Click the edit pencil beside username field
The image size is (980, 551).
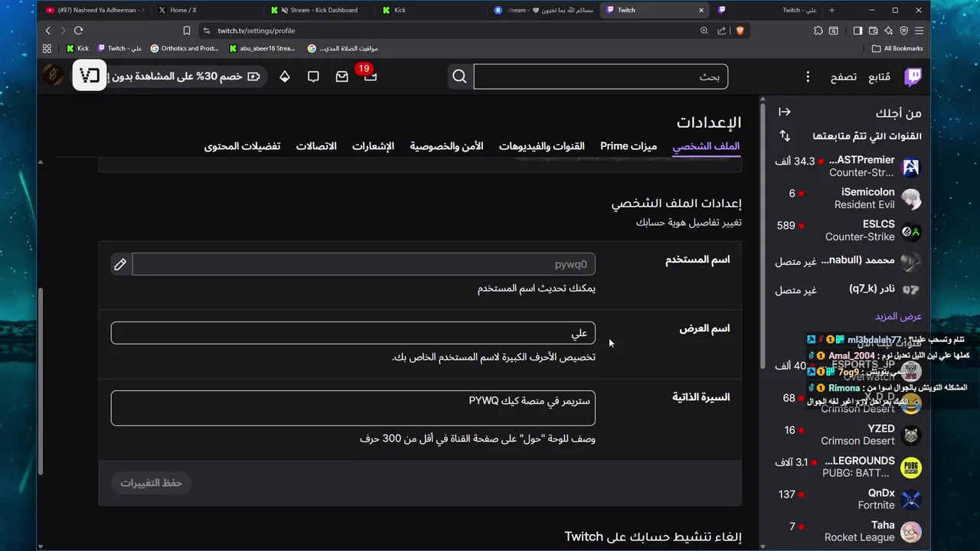pos(120,265)
